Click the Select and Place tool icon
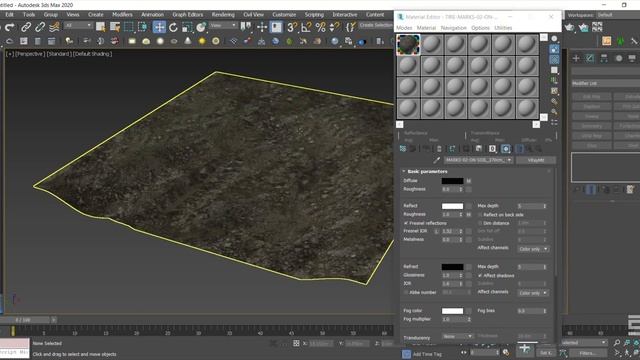This screenshot has width=640, height=360. point(201,27)
